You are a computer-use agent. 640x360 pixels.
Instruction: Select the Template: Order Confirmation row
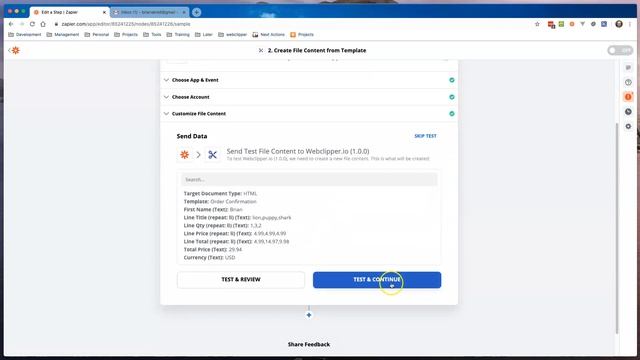click(x=220, y=202)
